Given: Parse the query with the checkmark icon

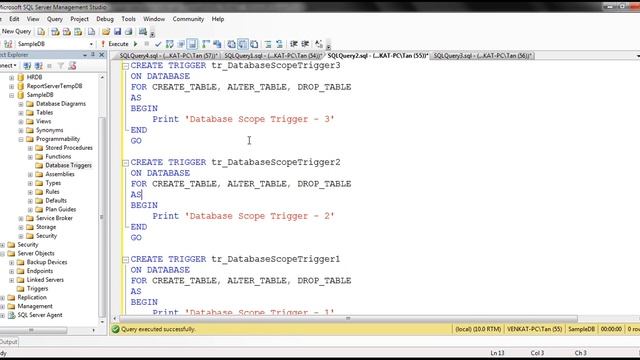Looking at the screenshot, I should (x=158, y=44).
